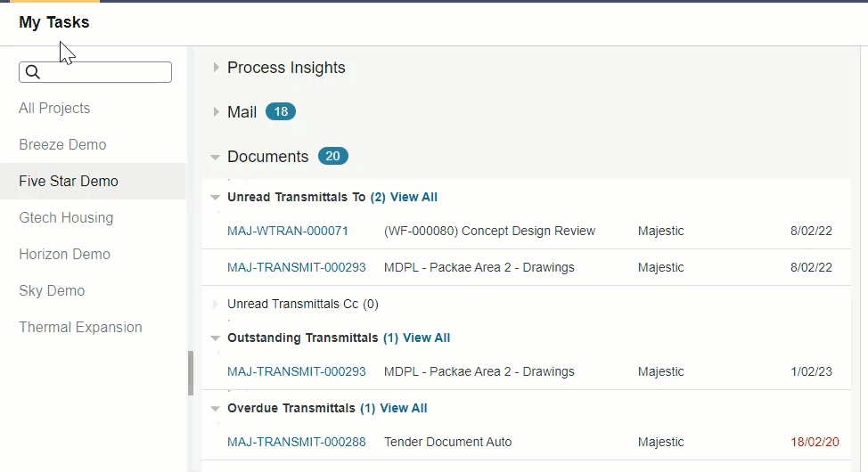
Task: Expand the Process Insights section
Action: (216, 68)
